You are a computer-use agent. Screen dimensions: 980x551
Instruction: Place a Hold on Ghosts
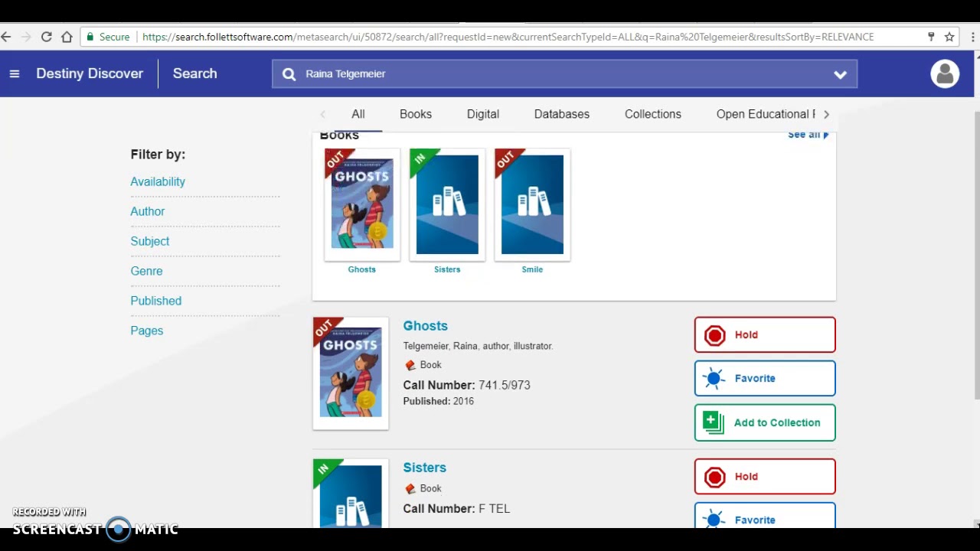click(765, 334)
